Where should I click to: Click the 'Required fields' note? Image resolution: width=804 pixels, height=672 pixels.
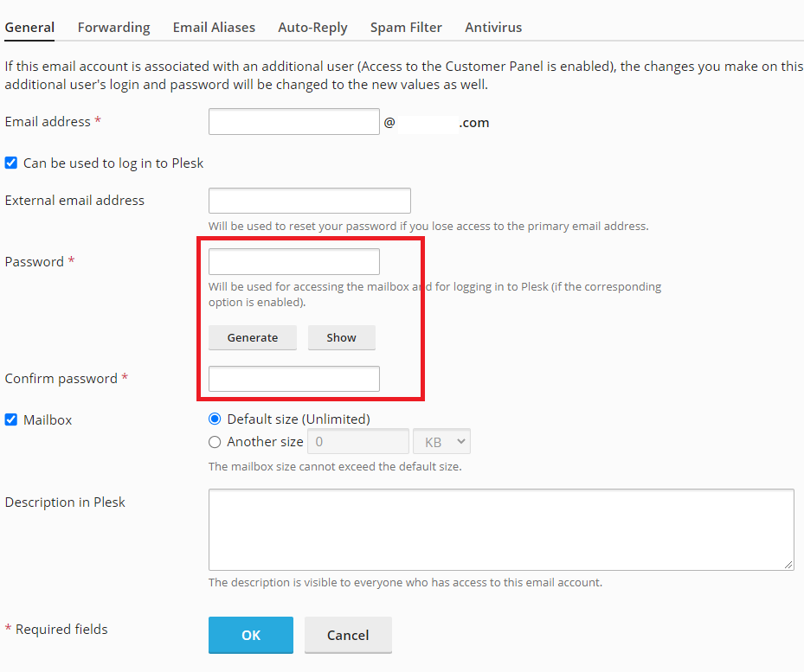[x=61, y=629]
